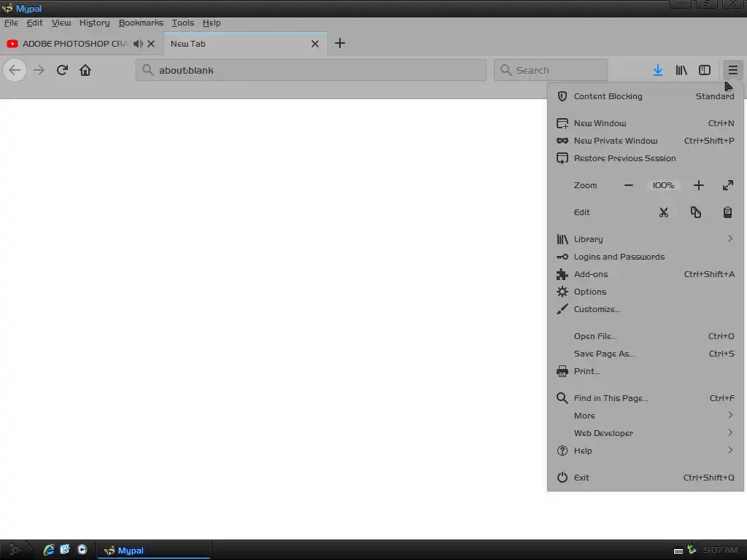Choose Save Page As...

(646, 354)
